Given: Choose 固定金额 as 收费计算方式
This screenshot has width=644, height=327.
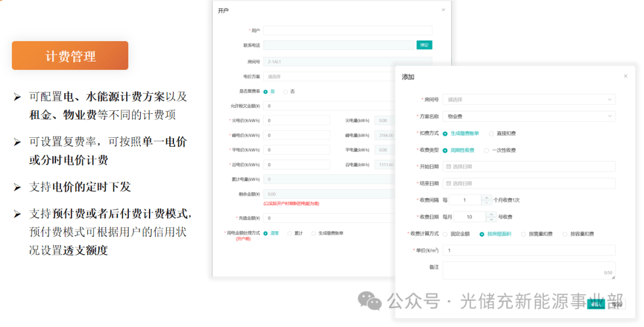Looking at the screenshot, I should (x=445, y=234).
